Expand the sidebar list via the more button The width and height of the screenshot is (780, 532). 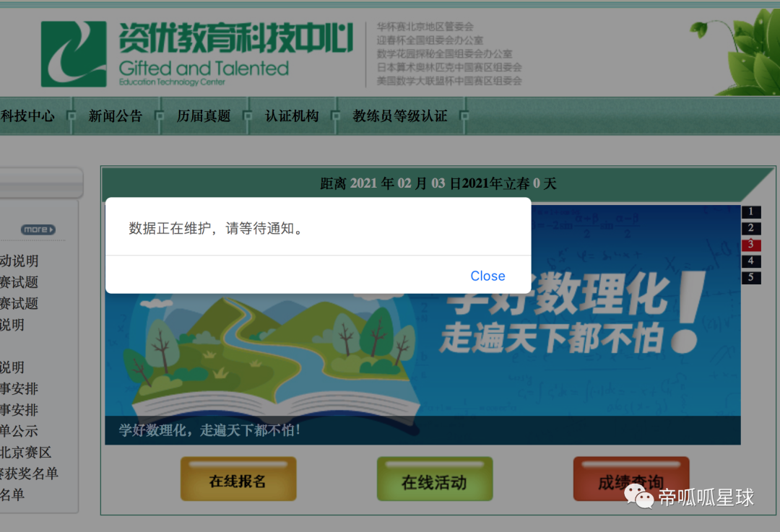point(36,229)
